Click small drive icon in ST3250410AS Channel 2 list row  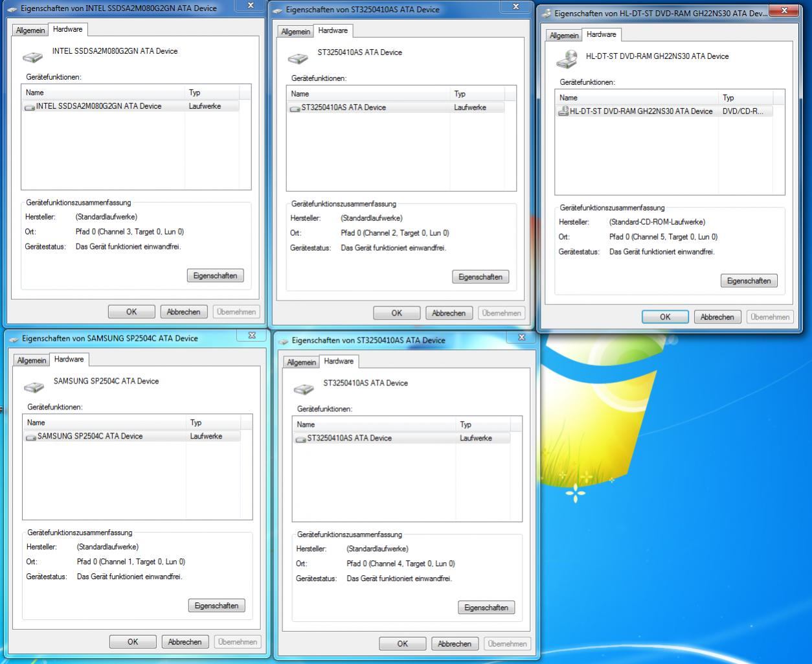click(295, 108)
